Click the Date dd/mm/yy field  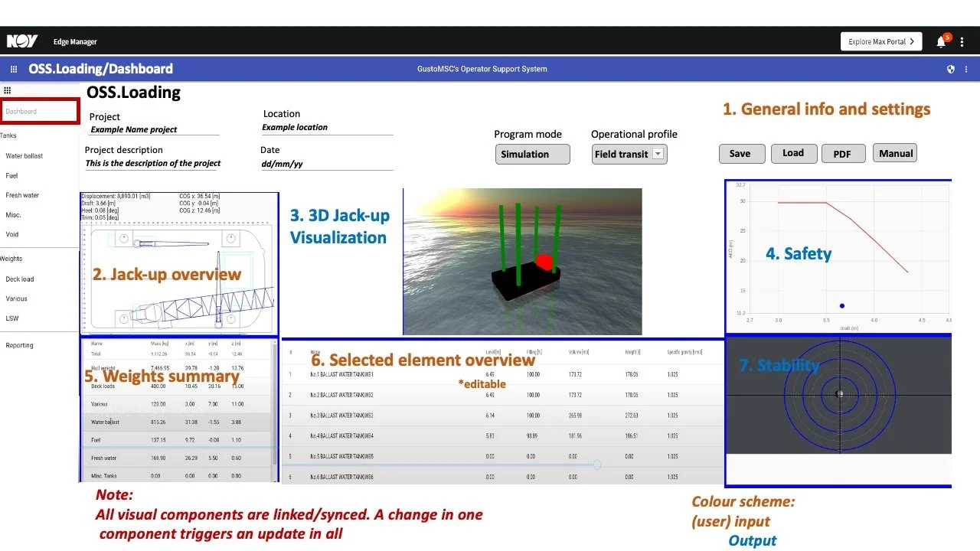(x=327, y=164)
